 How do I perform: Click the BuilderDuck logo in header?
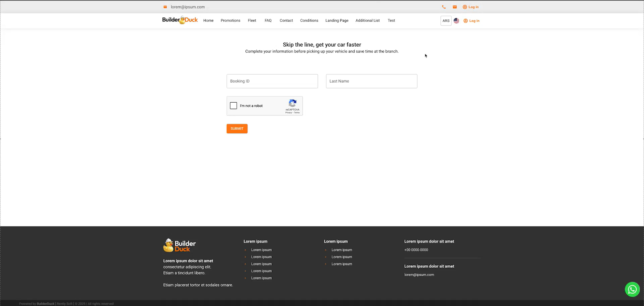click(x=180, y=20)
